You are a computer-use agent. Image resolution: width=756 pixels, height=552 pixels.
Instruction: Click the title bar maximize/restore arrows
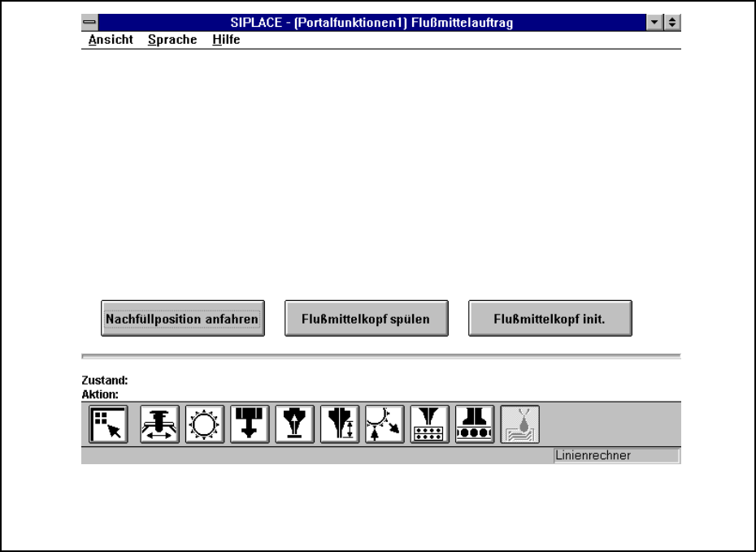tap(672, 24)
